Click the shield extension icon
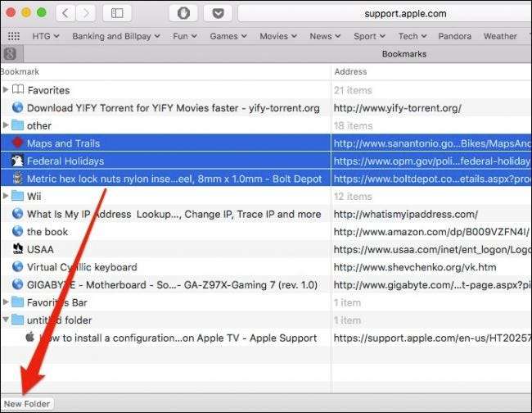532x413 pixels. [x=183, y=13]
